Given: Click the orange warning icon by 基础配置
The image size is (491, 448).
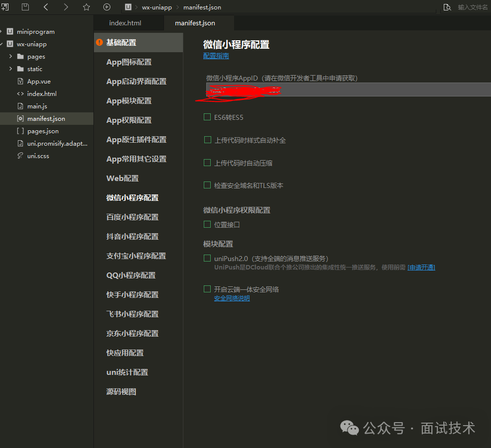Looking at the screenshot, I should point(99,42).
